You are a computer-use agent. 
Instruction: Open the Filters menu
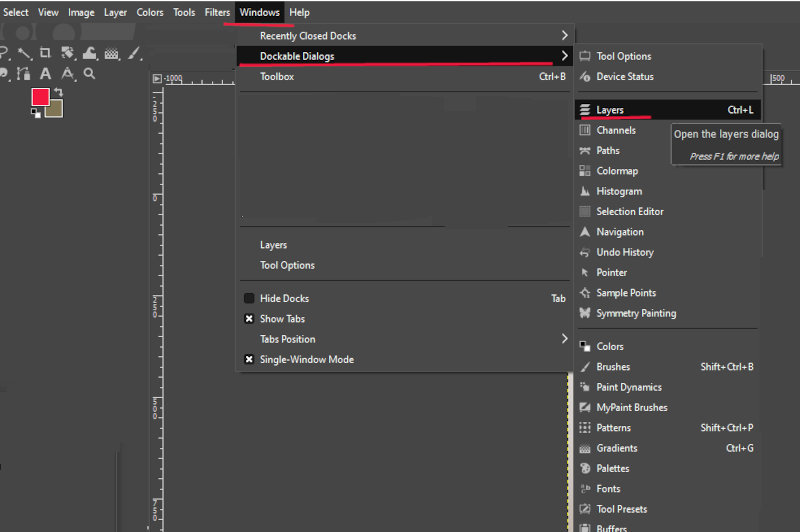point(217,12)
